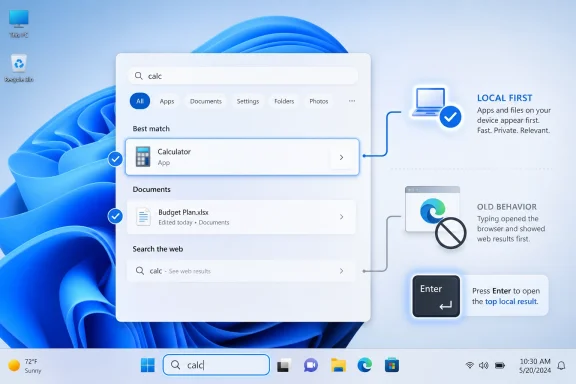576x384 pixels.
Task: Open Microsoft Store from taskbar
Action: (392, 365)
